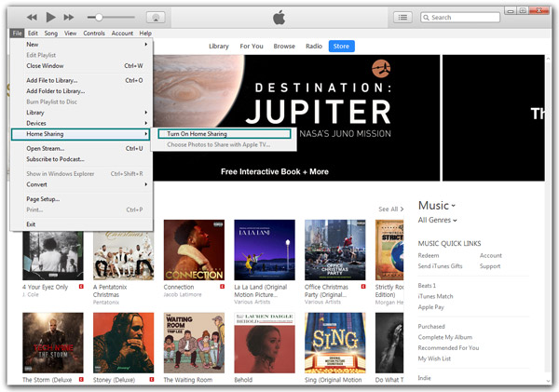Screen dimensions: 559x392
Task: Click the magnifier icon in search box
Action: (x=426, y=18)
